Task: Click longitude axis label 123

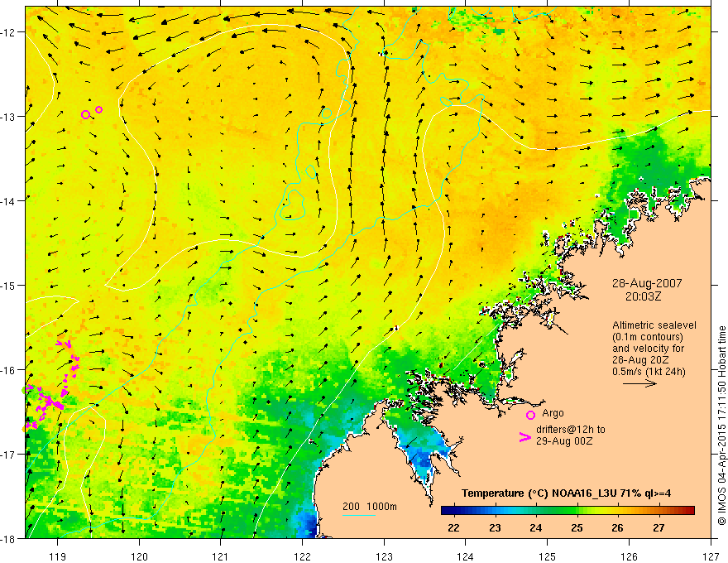Action: [384, 556]
